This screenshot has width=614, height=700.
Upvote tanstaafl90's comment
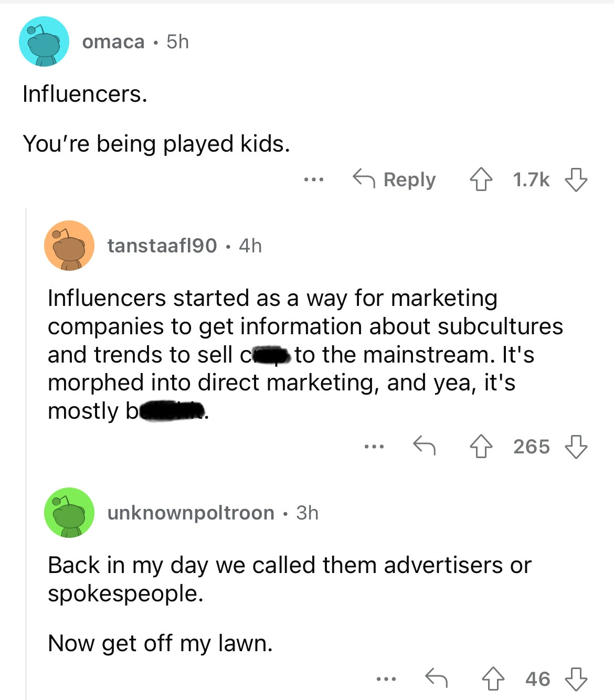point(481,447)
